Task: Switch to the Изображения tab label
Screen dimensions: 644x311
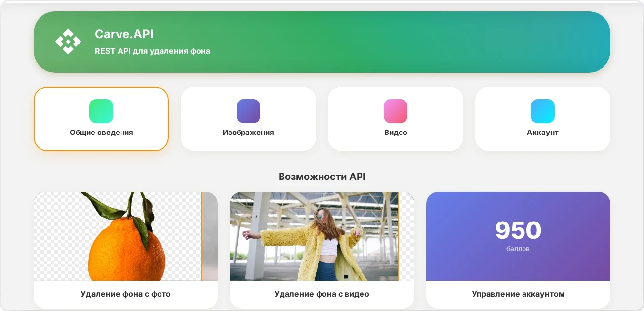Action: point(248,133)
